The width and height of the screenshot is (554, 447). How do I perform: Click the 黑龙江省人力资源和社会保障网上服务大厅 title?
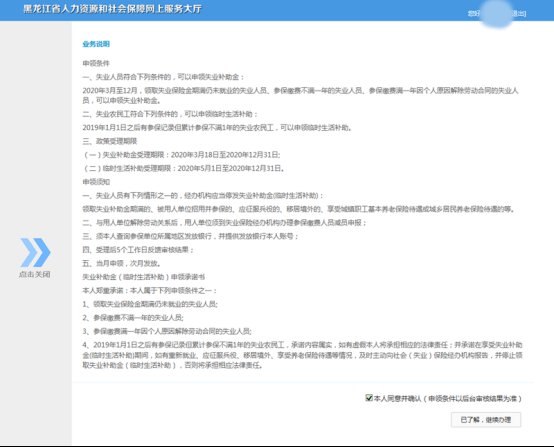(112, 9)
